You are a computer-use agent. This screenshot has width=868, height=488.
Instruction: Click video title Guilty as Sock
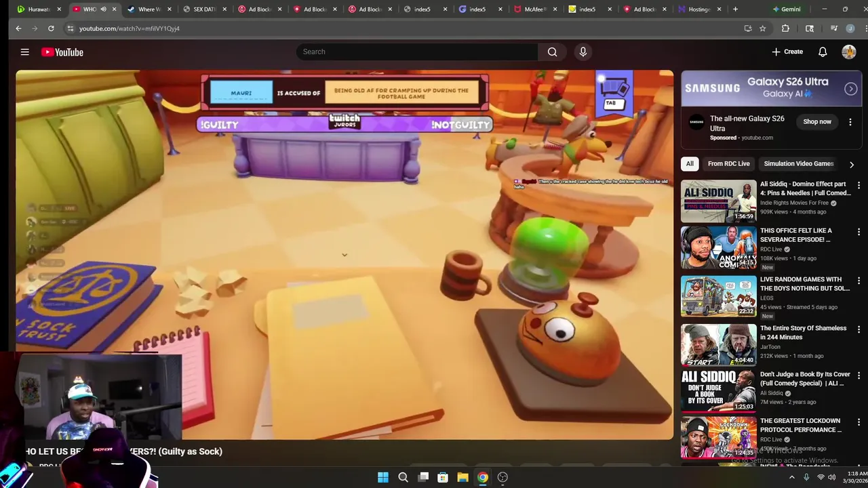pyautogui.click(x=124, y=451)
